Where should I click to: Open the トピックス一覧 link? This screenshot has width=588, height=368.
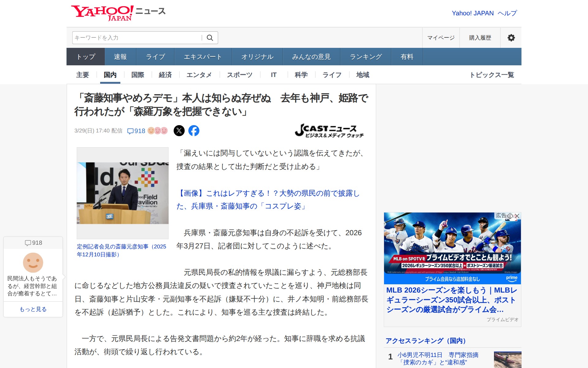click(x=493, y=75)
